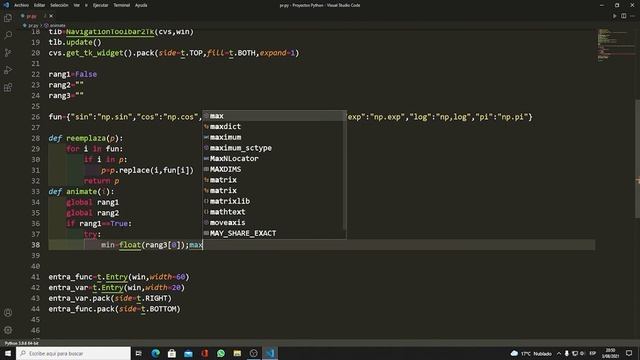The height and width of the screenshot is (360, 640).
Task: Pick the 'moveaxis' suggestion
Action: point(274,222)
